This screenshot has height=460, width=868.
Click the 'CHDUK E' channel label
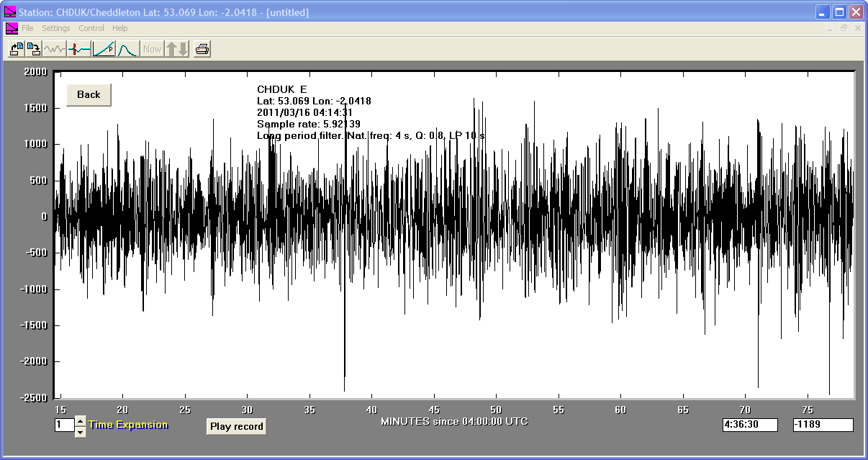pos(282,89)
